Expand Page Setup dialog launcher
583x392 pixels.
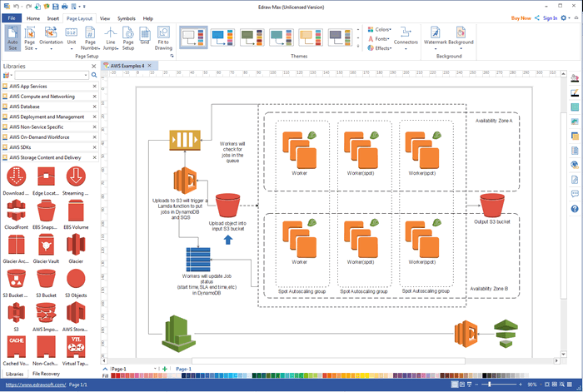(x=172, y=56)
